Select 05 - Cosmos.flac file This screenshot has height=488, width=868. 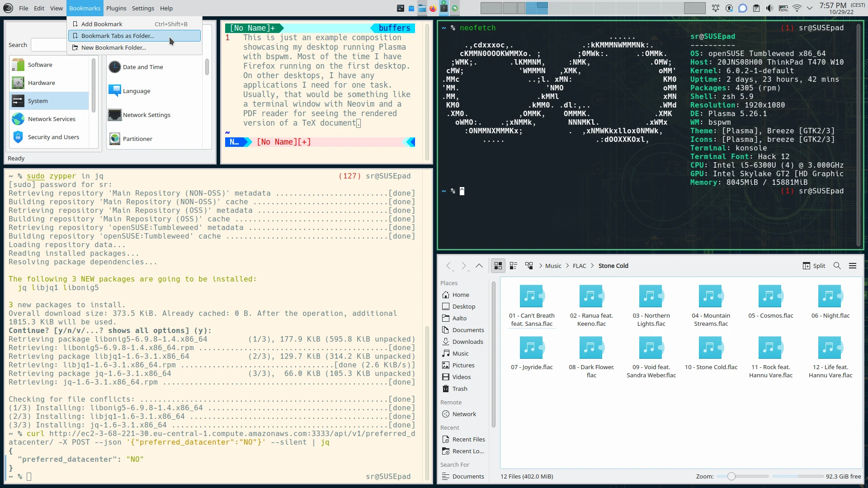[x=770, y=301]
